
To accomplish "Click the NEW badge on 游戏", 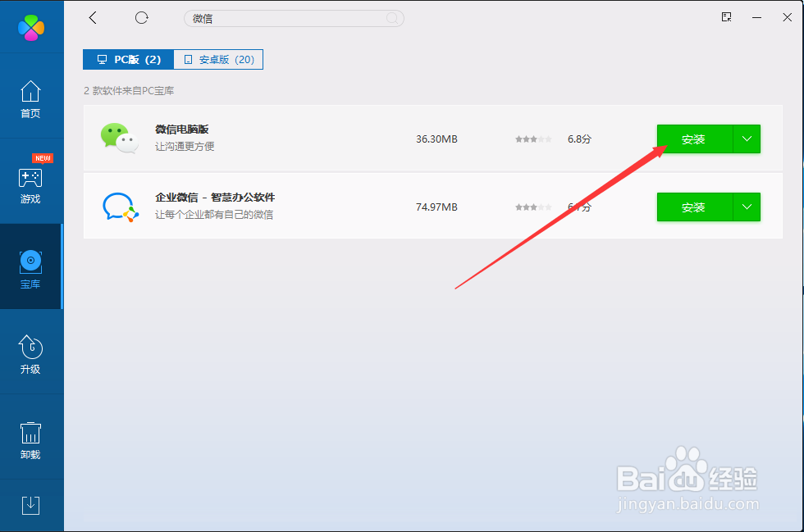I will pyautogui.click(x=43, y=158).
